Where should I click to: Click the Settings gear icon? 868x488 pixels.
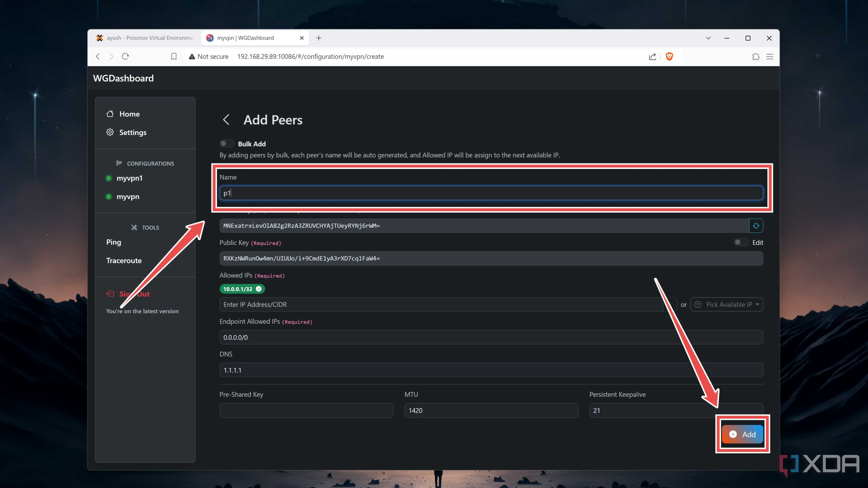(110, 132)
